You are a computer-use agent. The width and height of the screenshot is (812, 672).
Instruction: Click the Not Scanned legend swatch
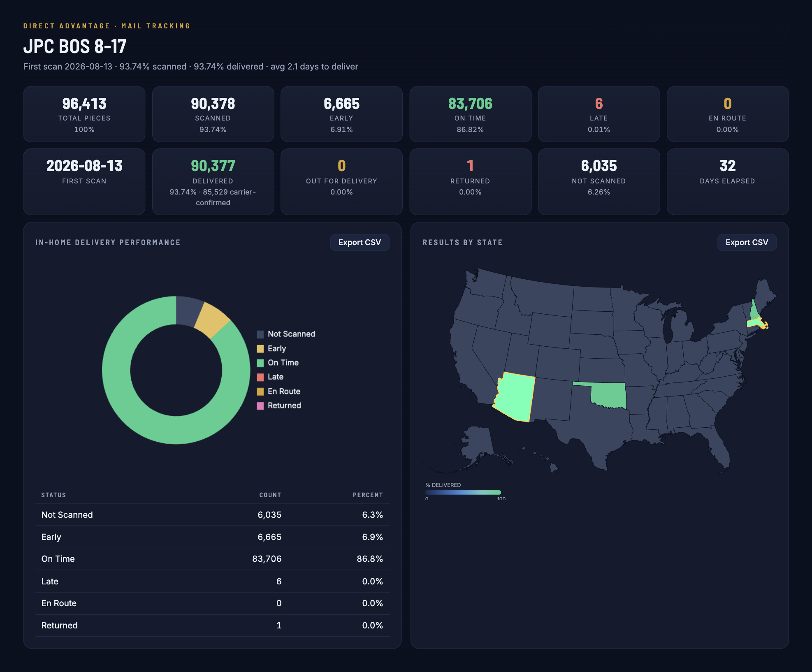pos(260,334)
